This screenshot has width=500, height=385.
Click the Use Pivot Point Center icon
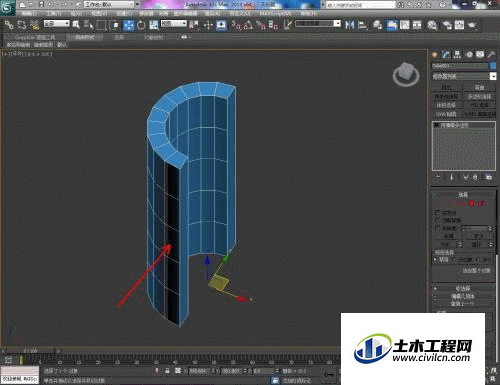click(193, 25)
